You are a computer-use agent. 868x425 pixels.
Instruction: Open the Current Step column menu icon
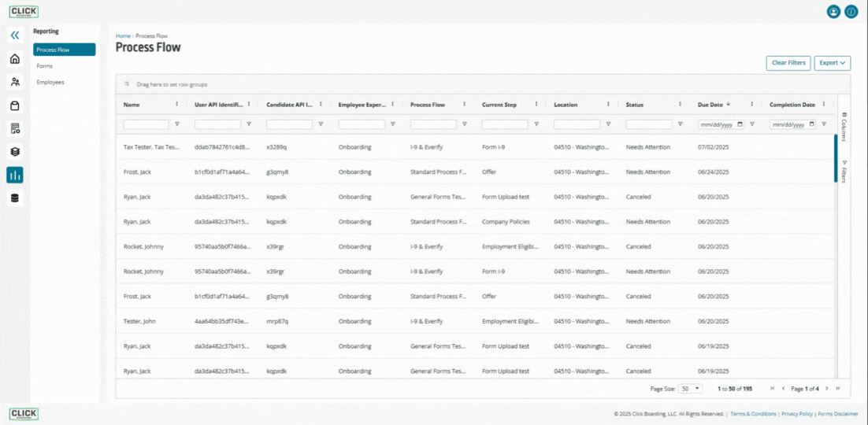536,104
